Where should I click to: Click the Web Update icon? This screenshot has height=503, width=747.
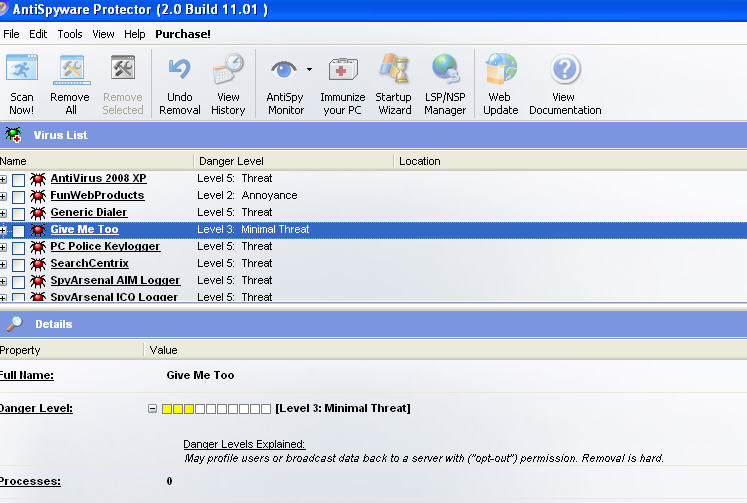501,69
